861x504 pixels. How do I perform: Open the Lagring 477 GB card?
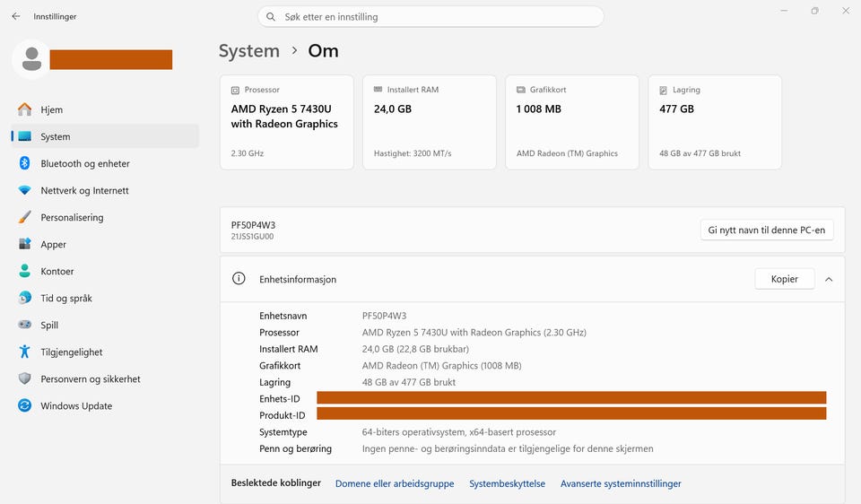(x=715, y=122)
